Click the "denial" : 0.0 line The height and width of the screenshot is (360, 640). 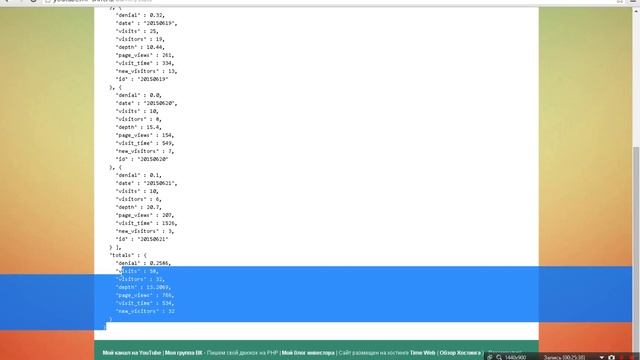139,95
